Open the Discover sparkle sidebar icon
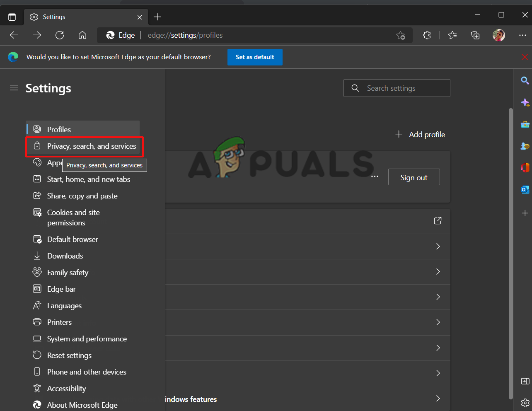This screenshot has width=532, height=411. coord(525,102)
